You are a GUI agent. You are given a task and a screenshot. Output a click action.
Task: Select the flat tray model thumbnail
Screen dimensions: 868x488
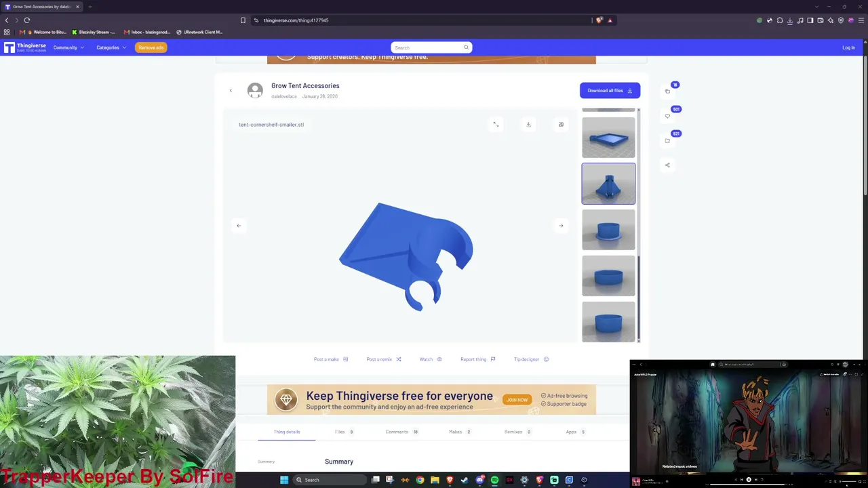pyautogui.click(x=608, y=138)
